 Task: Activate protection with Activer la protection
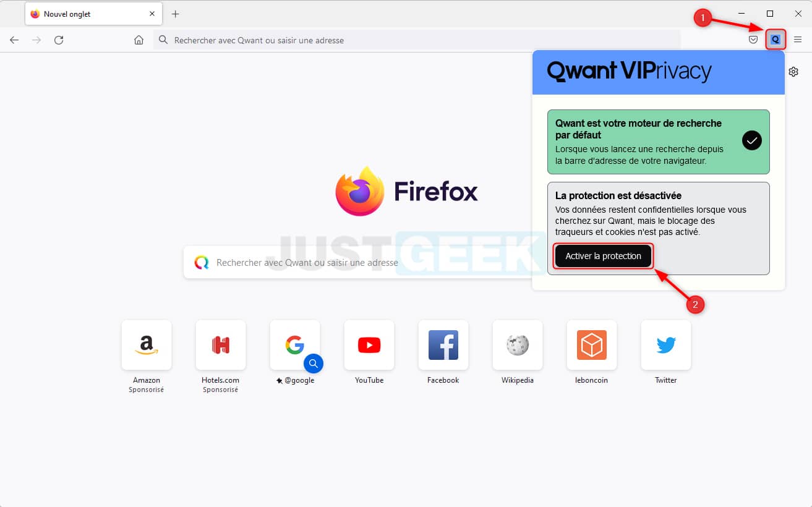tap(603, 256)
